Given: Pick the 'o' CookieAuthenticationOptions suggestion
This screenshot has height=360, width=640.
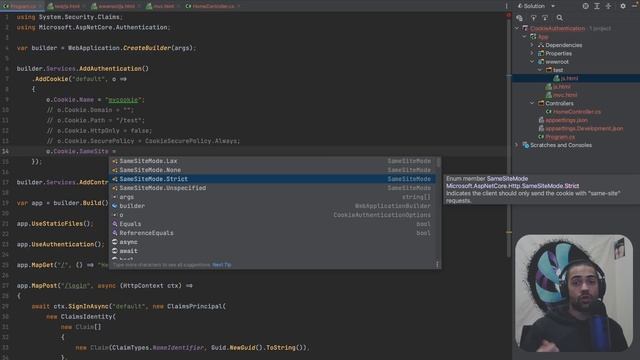Looking at the screenshot, I should click(272, 215).
